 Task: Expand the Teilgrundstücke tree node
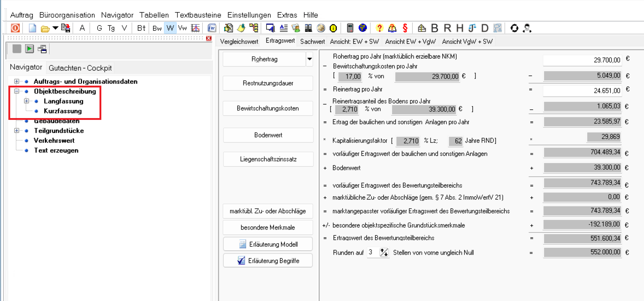[17, 130]
